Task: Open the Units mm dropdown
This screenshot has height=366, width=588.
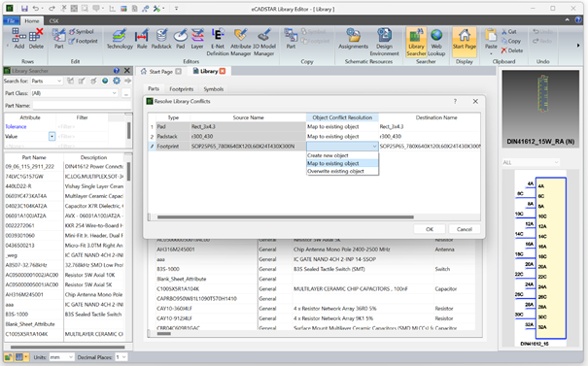Action: pos(61,357)
